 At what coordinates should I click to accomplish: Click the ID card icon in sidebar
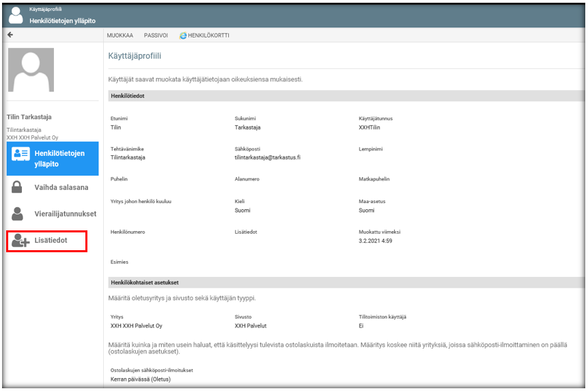21,154
